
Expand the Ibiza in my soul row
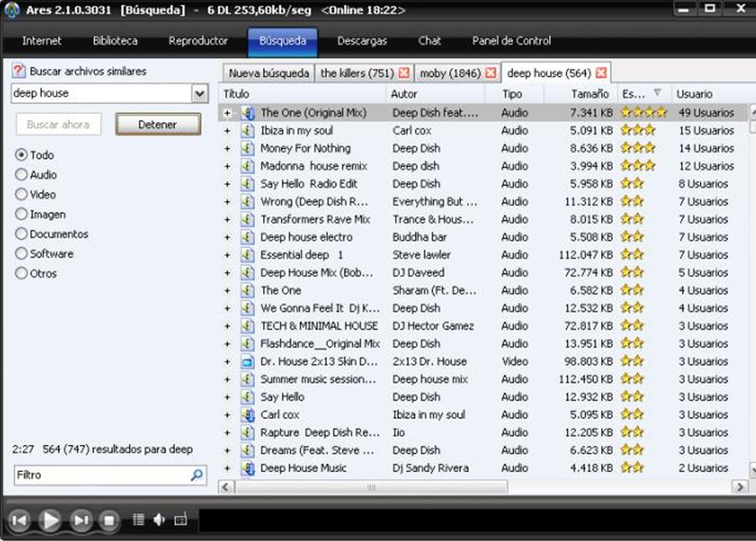tap(227, 131)
